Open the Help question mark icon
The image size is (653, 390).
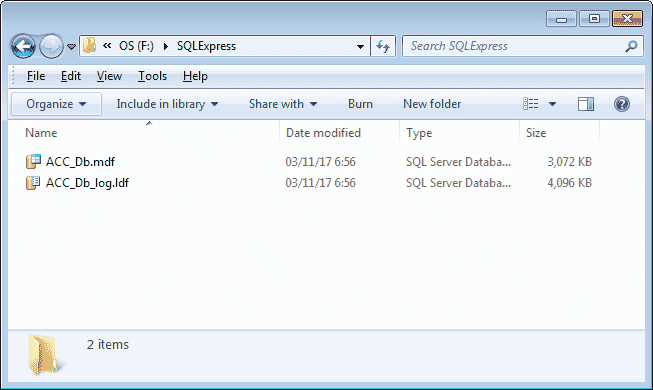tap(622, 104)
